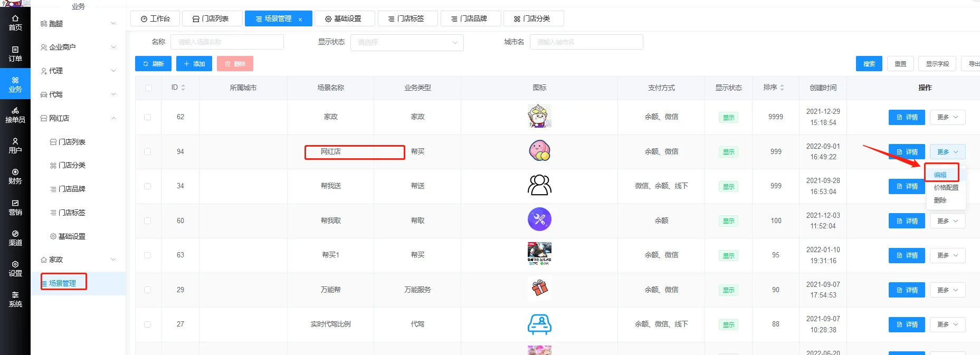Open the 财务 finance sidebar icon

pyautogui.click(x=15, y=176)
